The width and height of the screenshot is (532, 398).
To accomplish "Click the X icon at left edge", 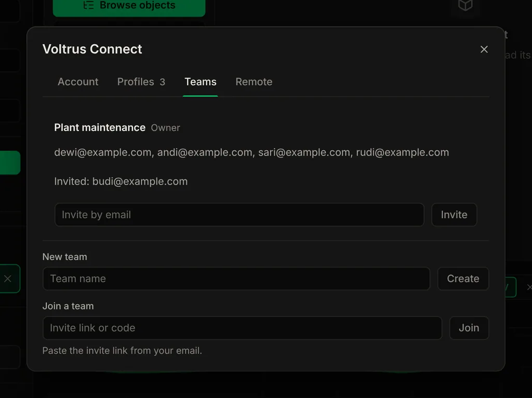I will tap(7, 278).
